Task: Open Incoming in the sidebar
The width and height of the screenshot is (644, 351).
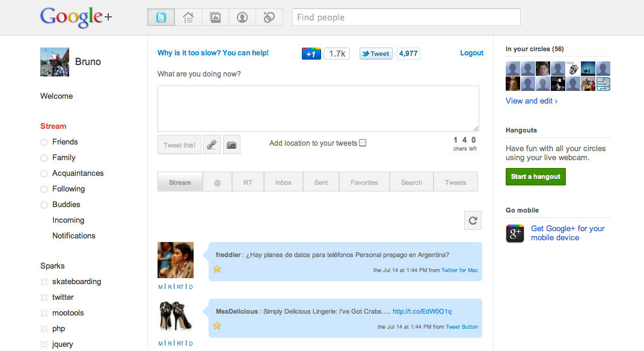Action: point(68,220)
